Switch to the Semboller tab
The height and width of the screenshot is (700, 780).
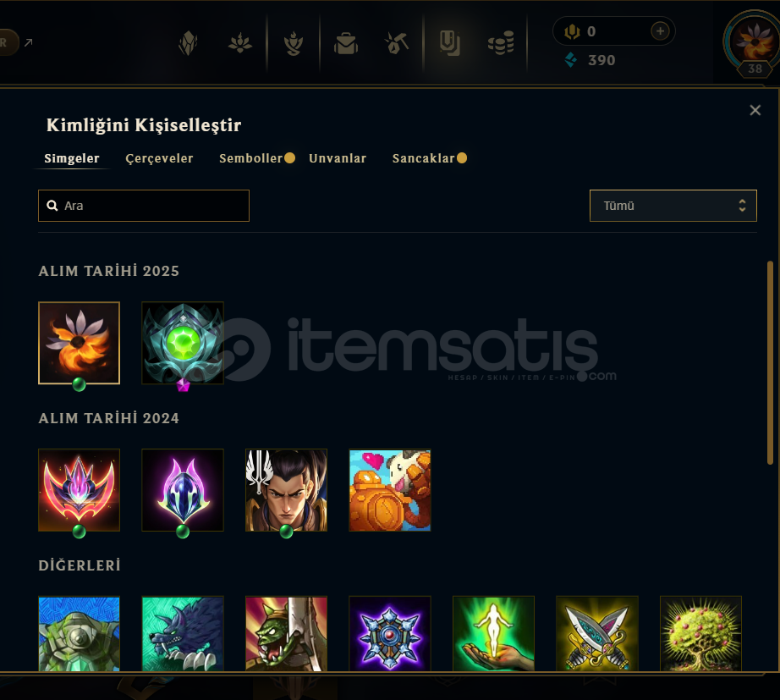pyautogui.click(x=250, y=158)
